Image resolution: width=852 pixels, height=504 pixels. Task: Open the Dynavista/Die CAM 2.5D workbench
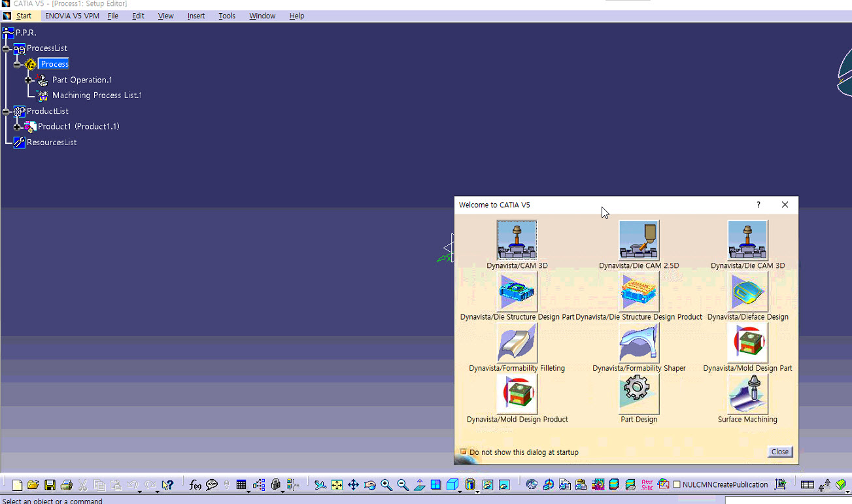tap(639, 240)
